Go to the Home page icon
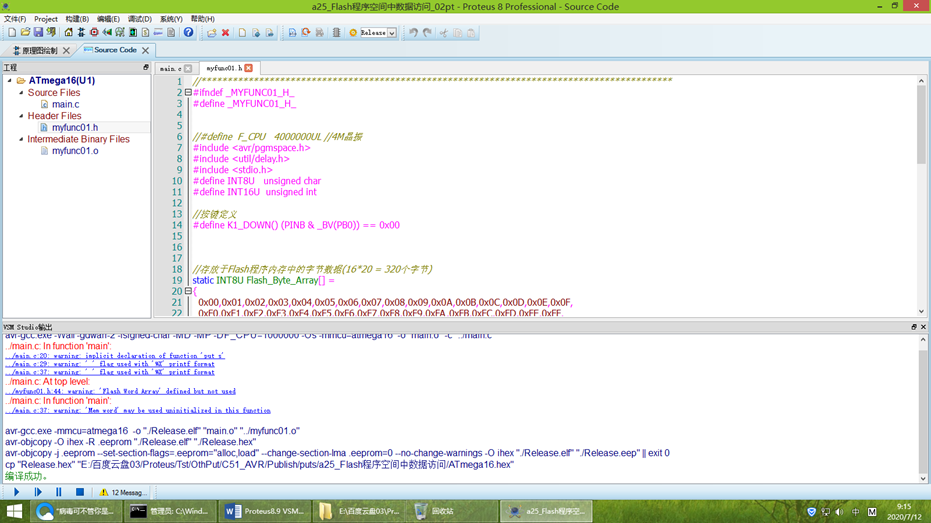Viewport: 931px width, 523px height. click(68, 33)
